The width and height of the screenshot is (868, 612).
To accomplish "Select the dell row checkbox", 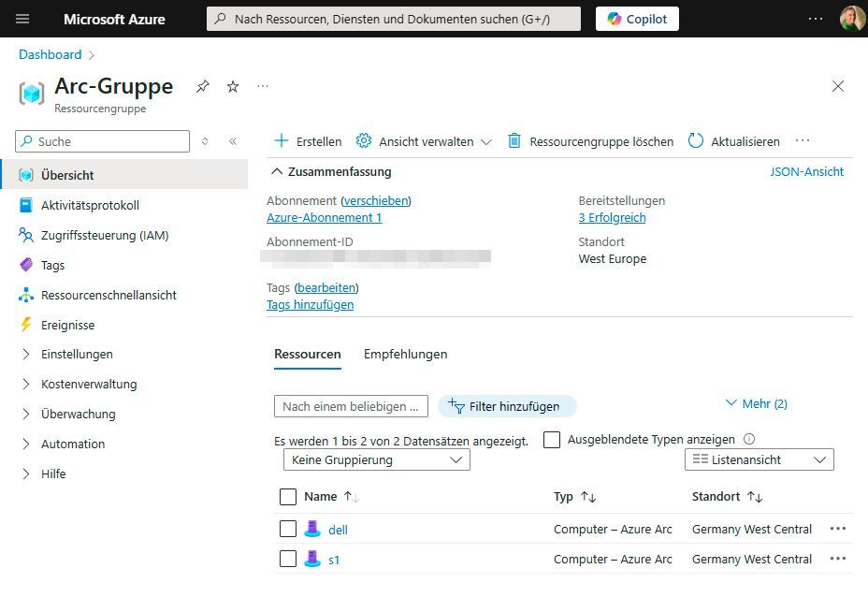I will (x=288, y=529).
